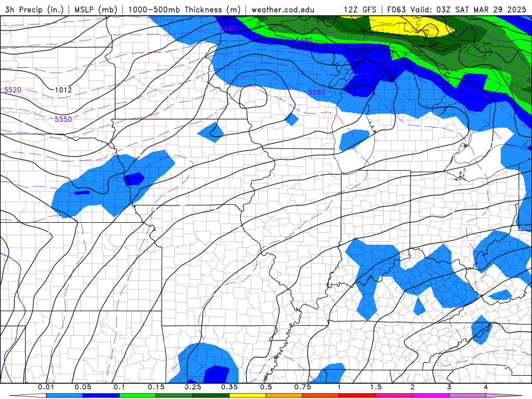Click the legend value 2
This screenshot has height=399, width=532.
coord(412,387)
